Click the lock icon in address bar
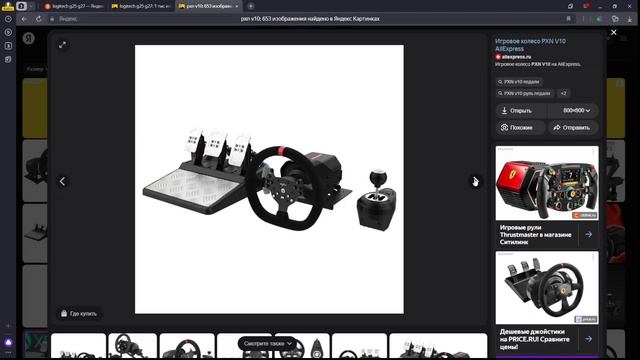The height and width of the screenshot is (360, 640). 52,19
